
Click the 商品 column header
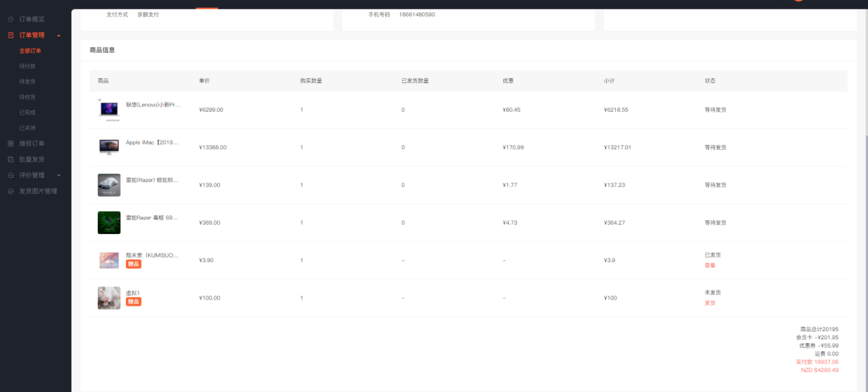pos(103,81)
